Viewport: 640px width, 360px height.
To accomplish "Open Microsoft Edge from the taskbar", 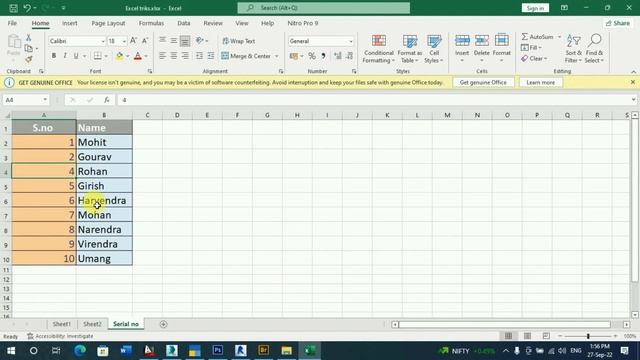I will coord(80,351).
